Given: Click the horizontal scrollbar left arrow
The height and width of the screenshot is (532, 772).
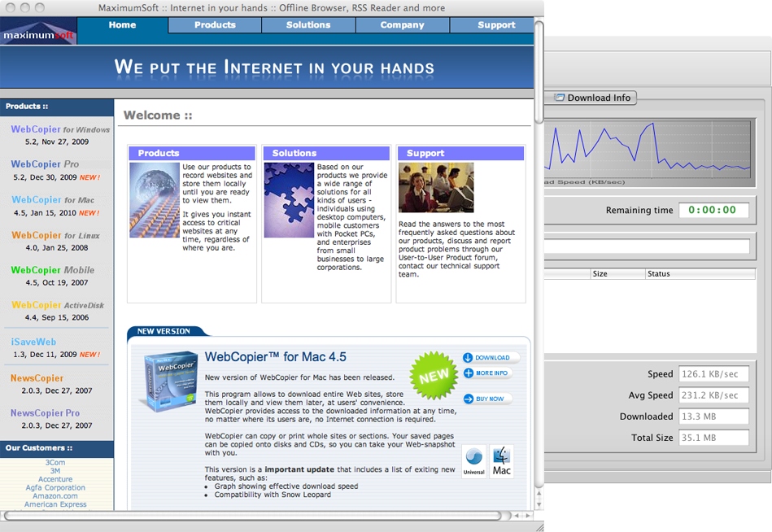Looking at the screenshot, I should click(516, 515).
